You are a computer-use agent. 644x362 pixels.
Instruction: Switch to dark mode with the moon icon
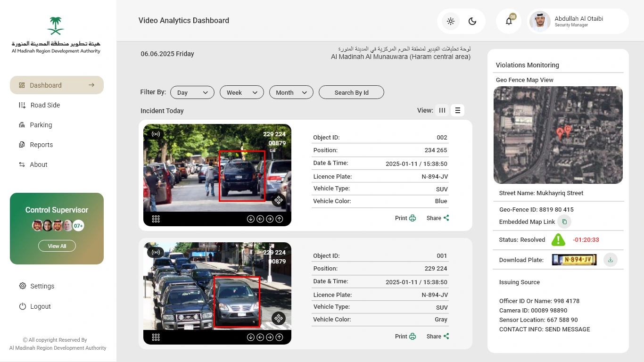tap(472, 21)
